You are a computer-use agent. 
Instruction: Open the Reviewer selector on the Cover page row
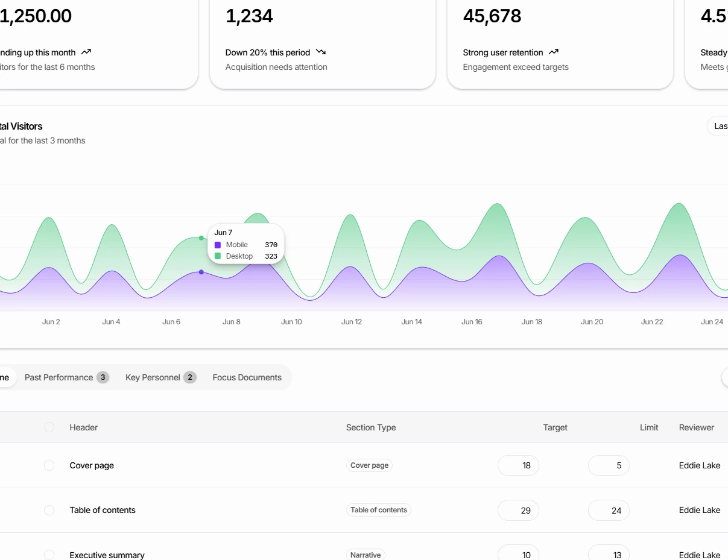tap(700, 465)
